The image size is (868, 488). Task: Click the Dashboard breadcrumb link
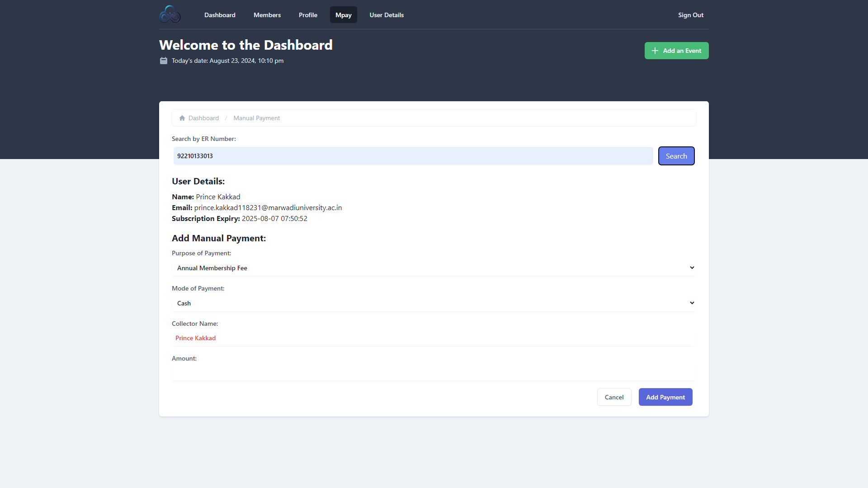tap(203, 118)
